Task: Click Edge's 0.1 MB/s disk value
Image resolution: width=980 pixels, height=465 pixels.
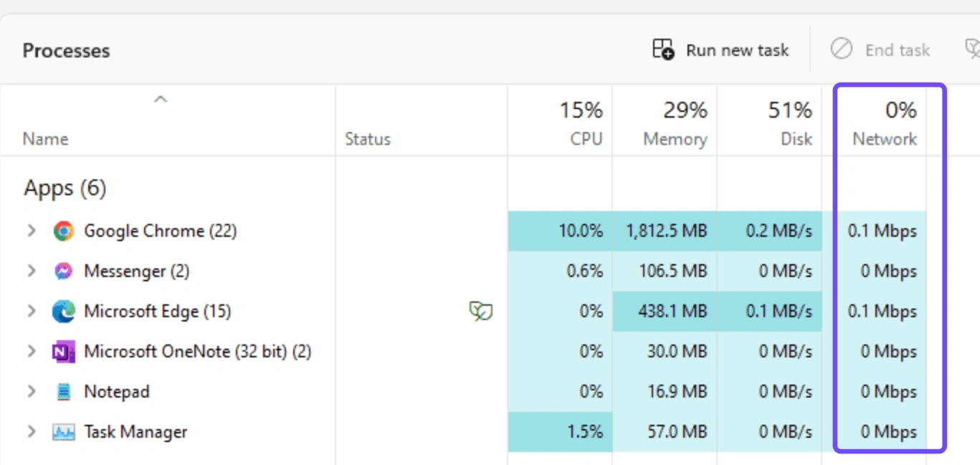Action: tap(778, 311)
